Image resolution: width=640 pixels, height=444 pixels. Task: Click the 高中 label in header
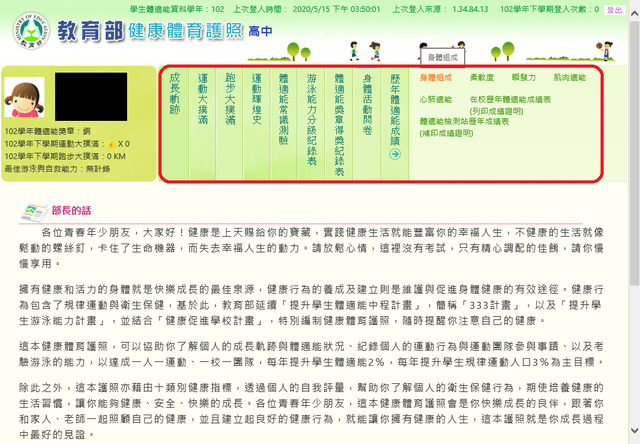coord(260,31)
